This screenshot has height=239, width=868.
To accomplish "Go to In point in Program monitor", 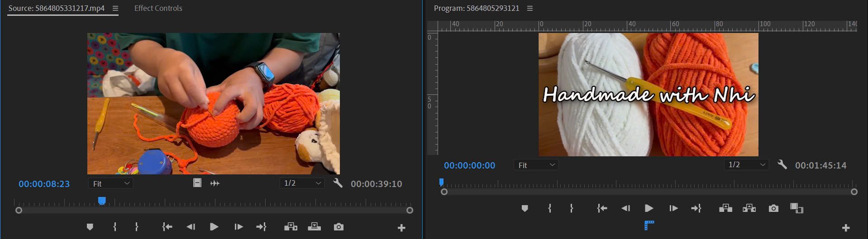I will [x=602, y=208].
